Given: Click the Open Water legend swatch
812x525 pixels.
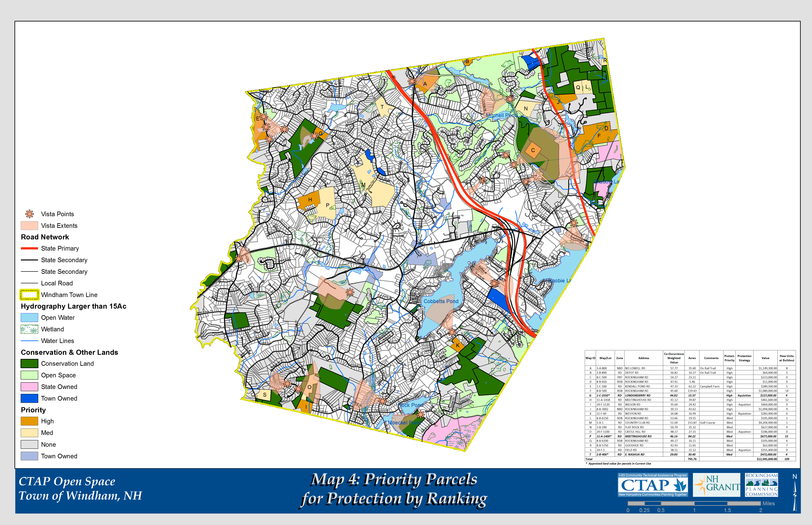Looking at the screenshot, I should click(x=29, y=318).
